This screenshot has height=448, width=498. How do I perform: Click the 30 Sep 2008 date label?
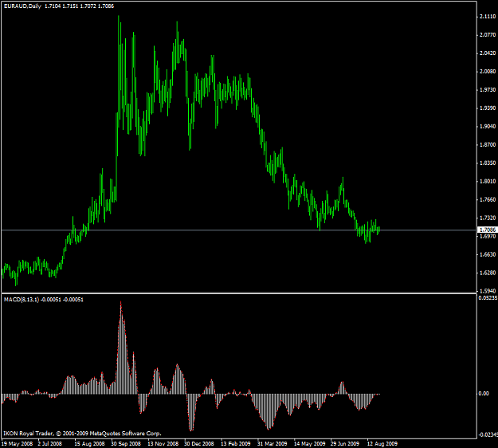(126, 443)
